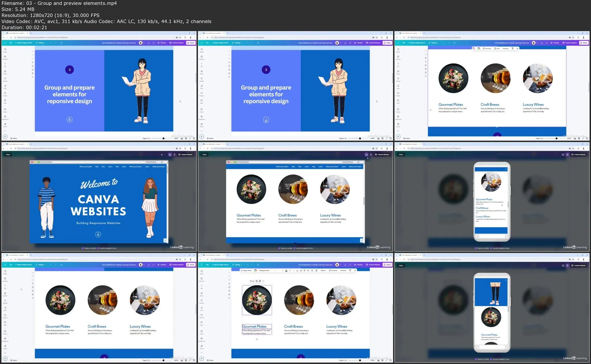
Task: In the fifth frame, switch to mobile preview view
Action: [x=371, y=154]
